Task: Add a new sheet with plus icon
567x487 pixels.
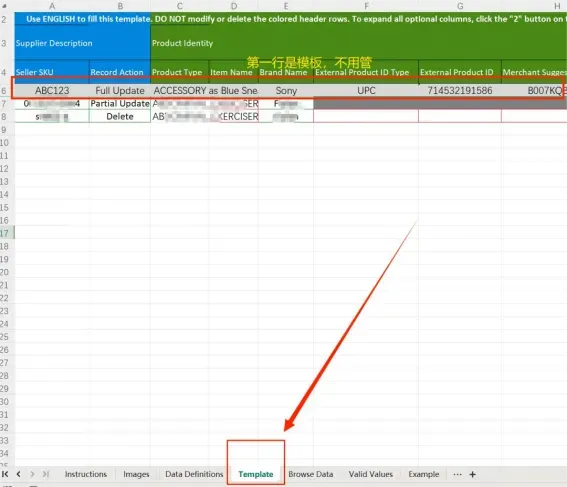Action: (472, 474)
